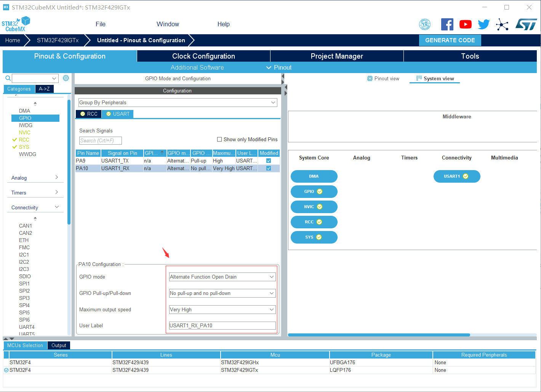Click the Home breadcrumb
This screenshot has height=392, width=541.
pos(13,40)
